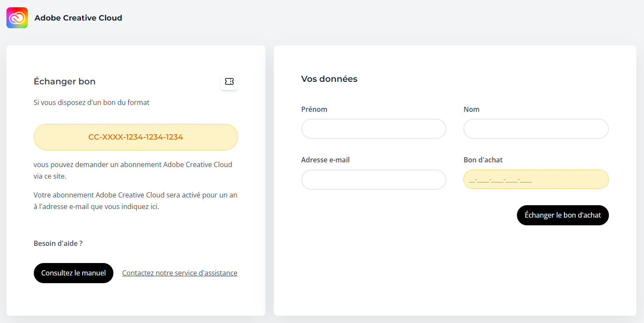
Task: Click the voucher ticket icon beside Échanger bon
Action: (229, 81)
